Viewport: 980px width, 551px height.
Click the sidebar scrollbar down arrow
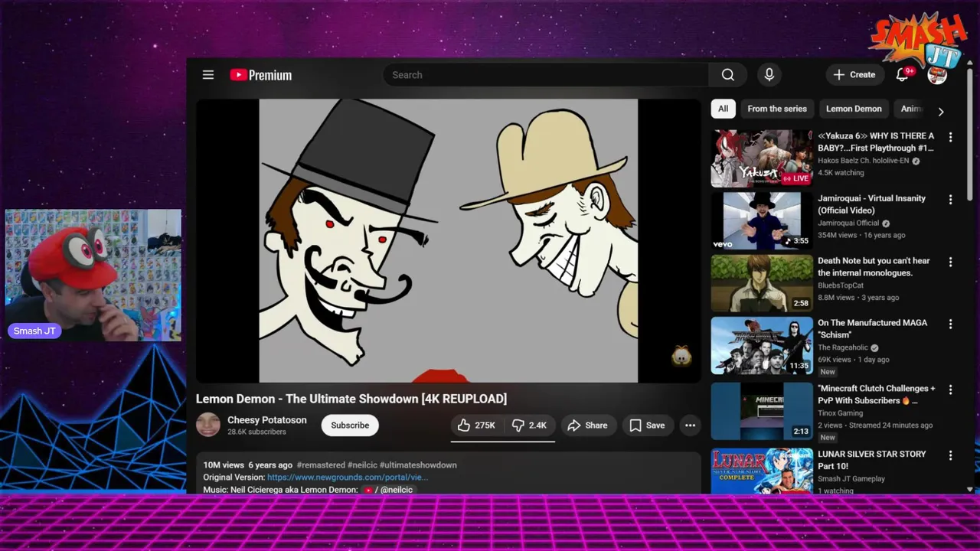tap(970, 489)
